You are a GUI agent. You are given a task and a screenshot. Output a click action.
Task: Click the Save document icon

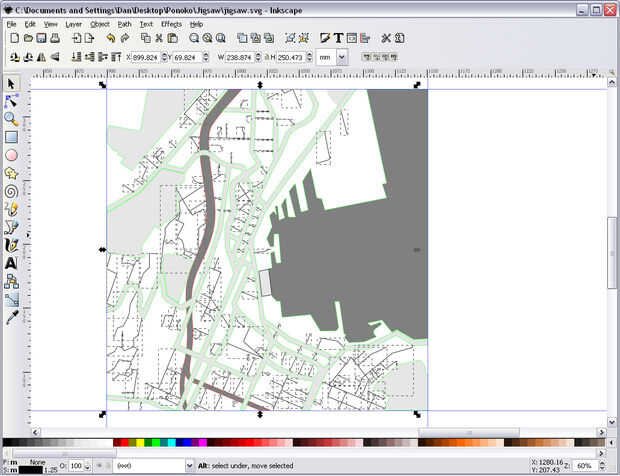click(x=42, y=38)
